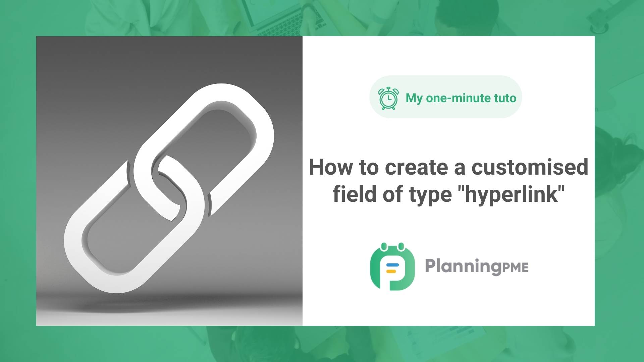Click the 'My one-minute tuto' badge icon
Image resolution: width=644 pixels, height=362 pixels.
pos(389,98)
